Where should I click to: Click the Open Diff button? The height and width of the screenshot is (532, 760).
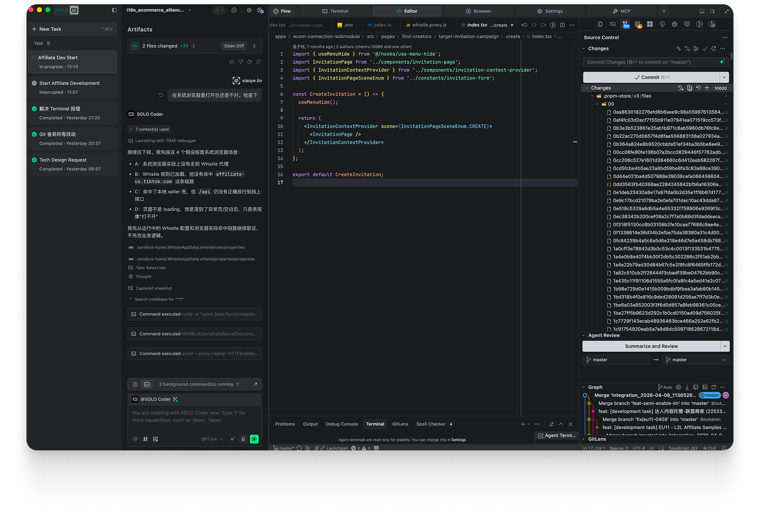[x=234, y=46]
